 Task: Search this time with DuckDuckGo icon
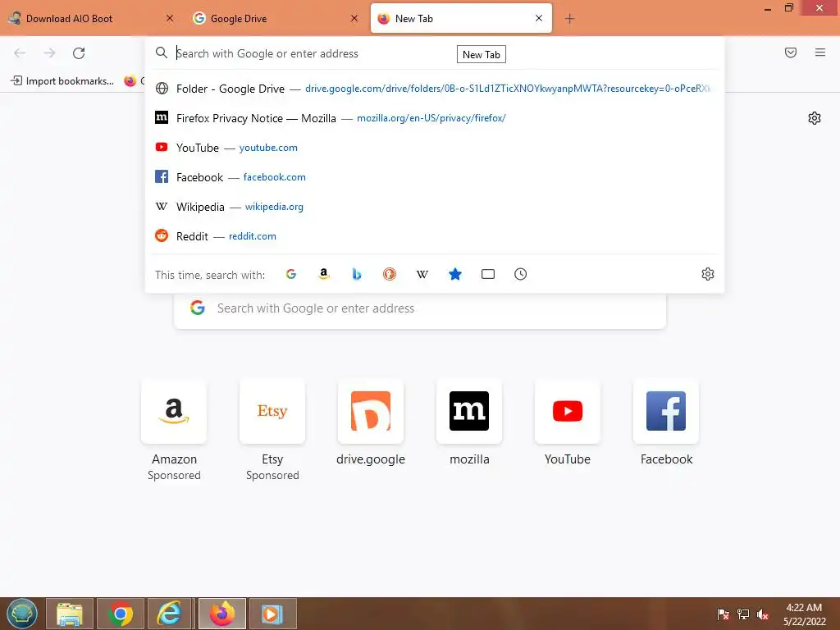point(390,274)
